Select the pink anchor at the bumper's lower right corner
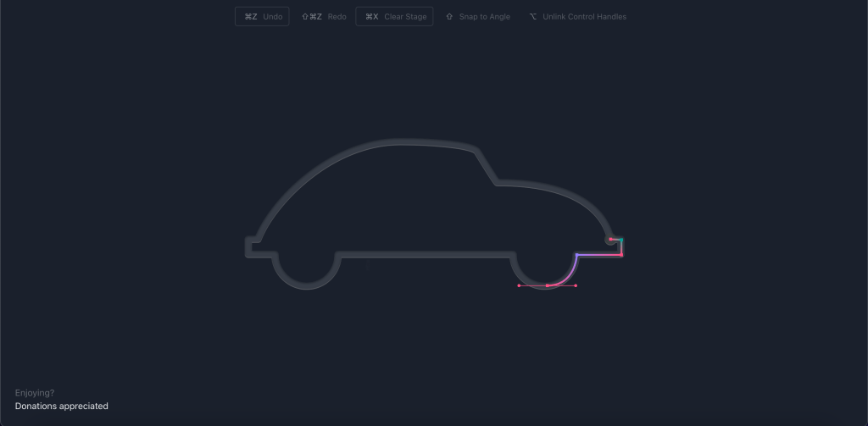 [621, 255]
